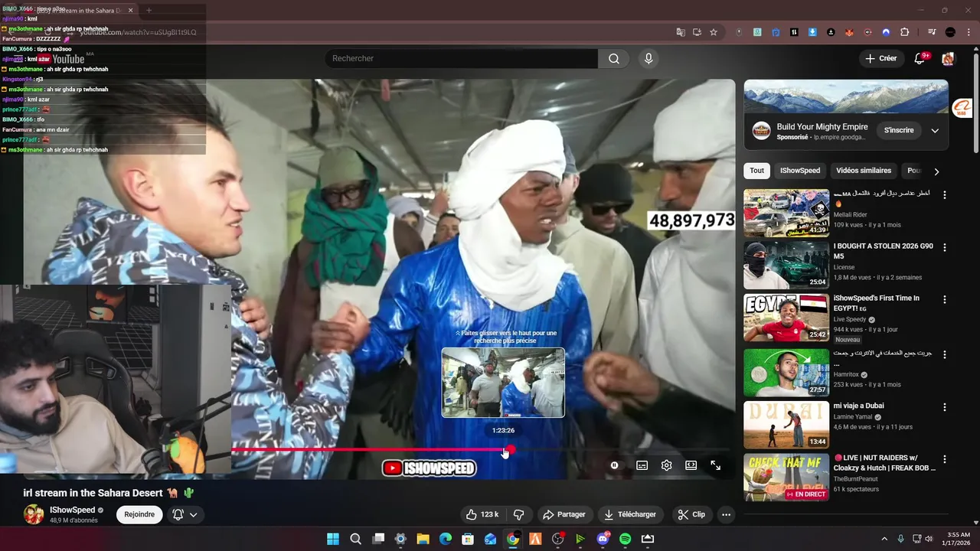
Task: Open Windows Start menu
Action: coord(333,539)
